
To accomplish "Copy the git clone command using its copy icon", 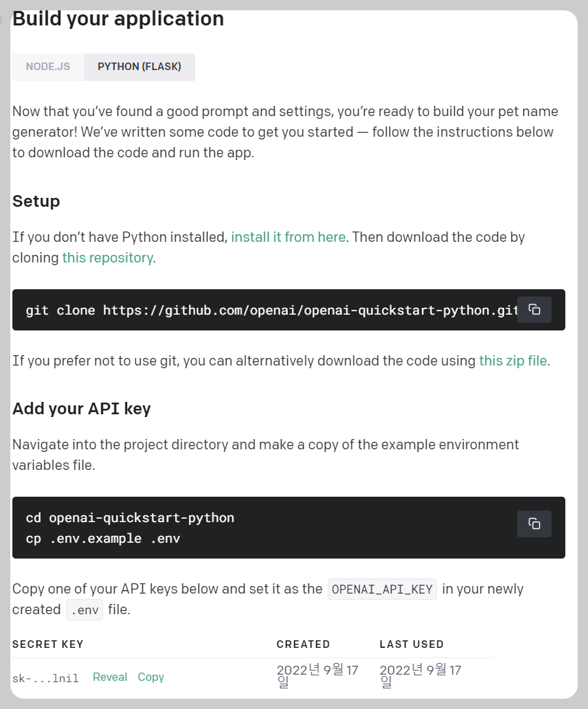I will coord(534,310).
